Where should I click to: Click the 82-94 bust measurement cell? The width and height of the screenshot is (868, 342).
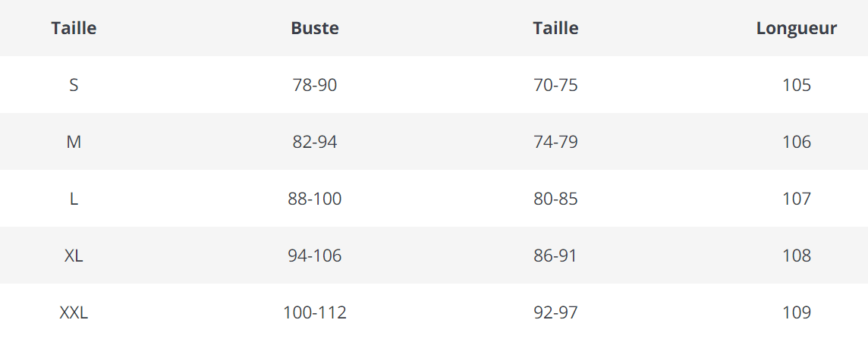(x=315, y=142)
